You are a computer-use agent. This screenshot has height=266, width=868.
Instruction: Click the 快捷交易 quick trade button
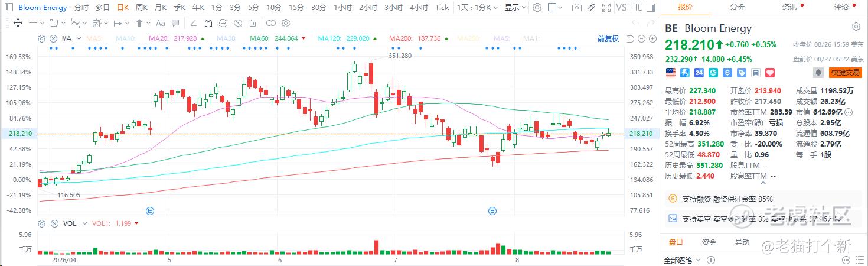click(x=845, y=72)
